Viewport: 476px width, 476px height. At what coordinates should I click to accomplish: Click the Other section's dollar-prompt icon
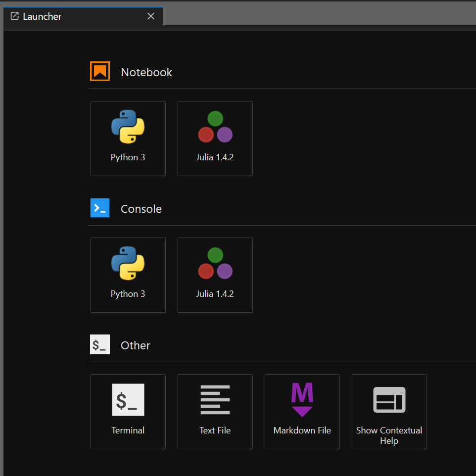tap(100, 344)
